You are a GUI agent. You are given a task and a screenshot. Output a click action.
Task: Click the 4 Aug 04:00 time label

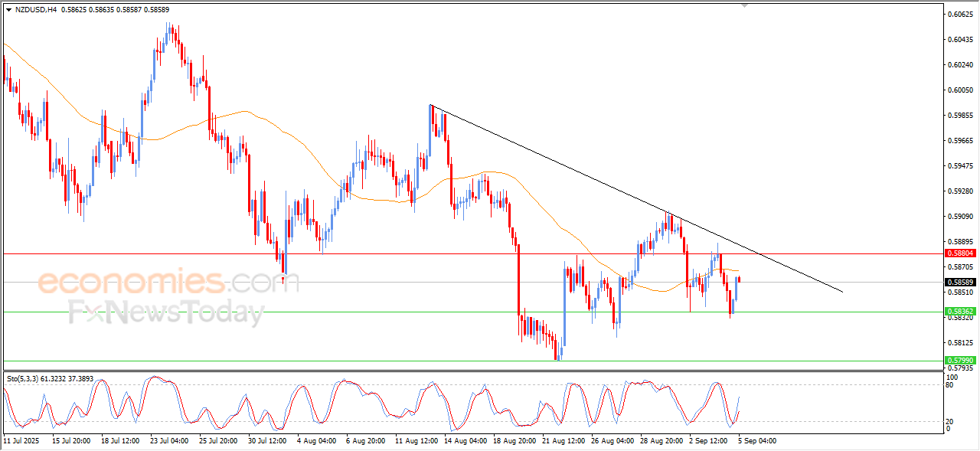tap(316, 441)
